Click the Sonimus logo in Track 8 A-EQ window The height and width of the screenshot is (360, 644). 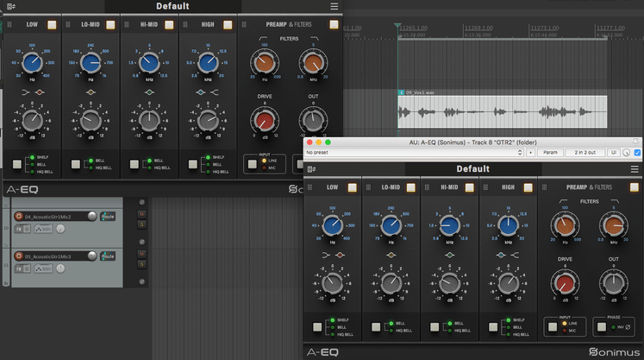(x=615, y=352)
